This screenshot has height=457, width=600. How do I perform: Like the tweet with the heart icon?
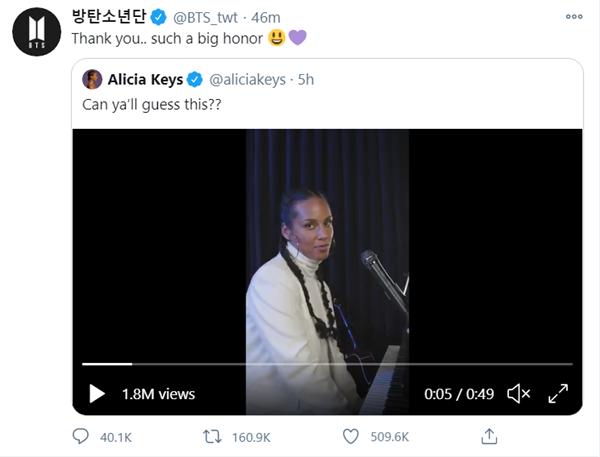coord(350,436)
